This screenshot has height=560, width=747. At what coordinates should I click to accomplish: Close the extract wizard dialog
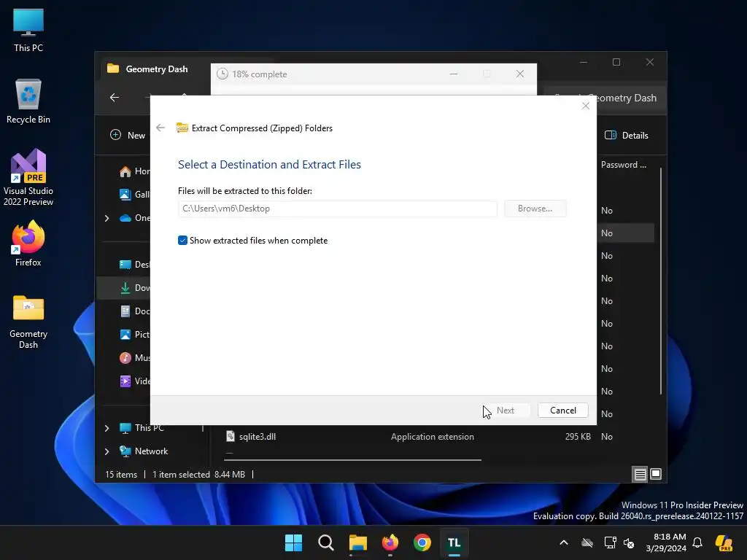tap(586, 106)
